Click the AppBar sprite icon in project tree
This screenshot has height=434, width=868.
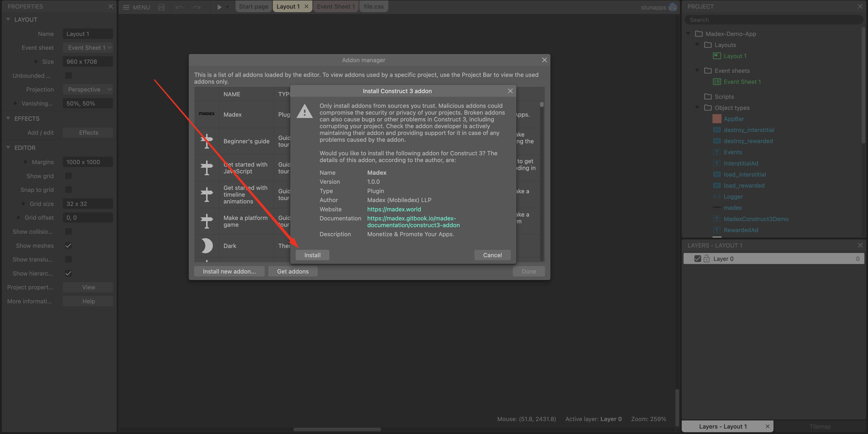[x=717, y=119]
